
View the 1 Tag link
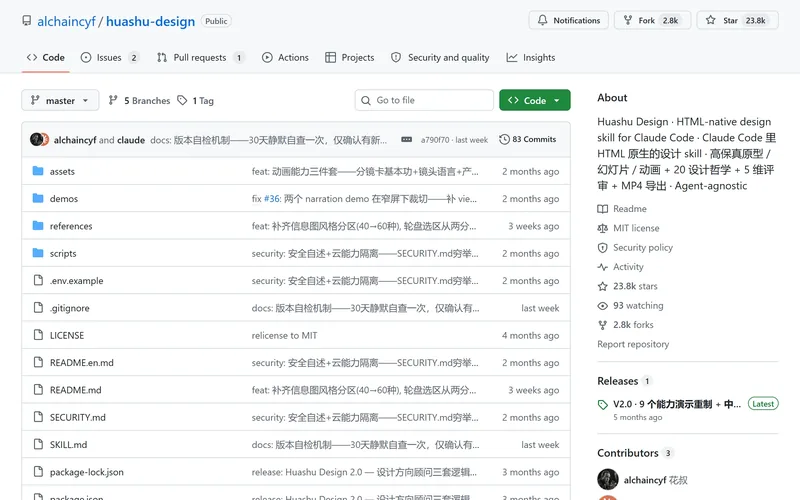point(196,101)
